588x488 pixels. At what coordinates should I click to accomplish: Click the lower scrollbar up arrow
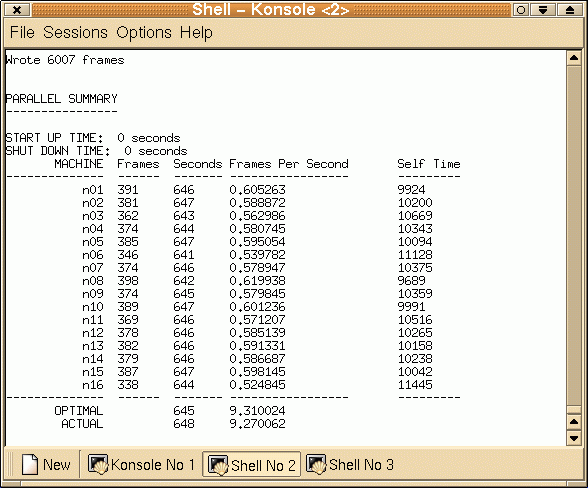[574, 422]
